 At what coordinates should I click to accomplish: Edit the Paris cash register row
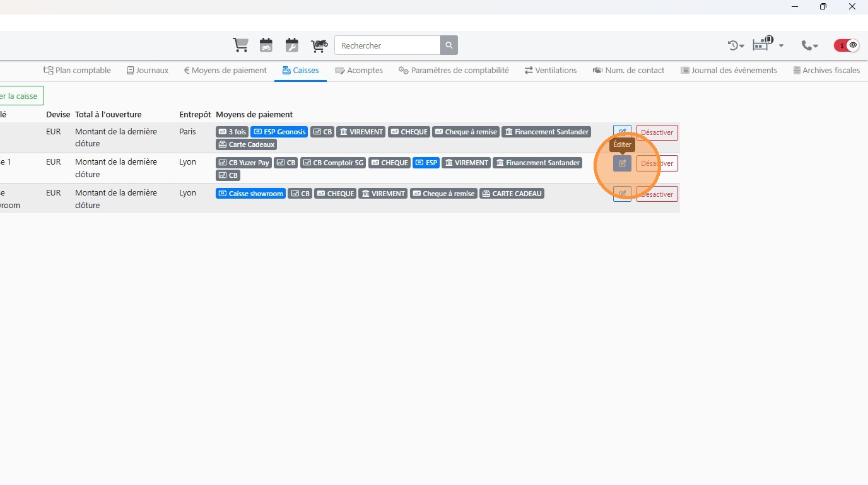point(622,132)
